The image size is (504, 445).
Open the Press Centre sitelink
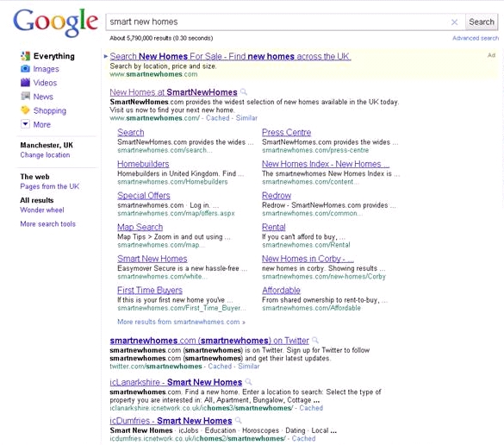click(x=286, y=132)
